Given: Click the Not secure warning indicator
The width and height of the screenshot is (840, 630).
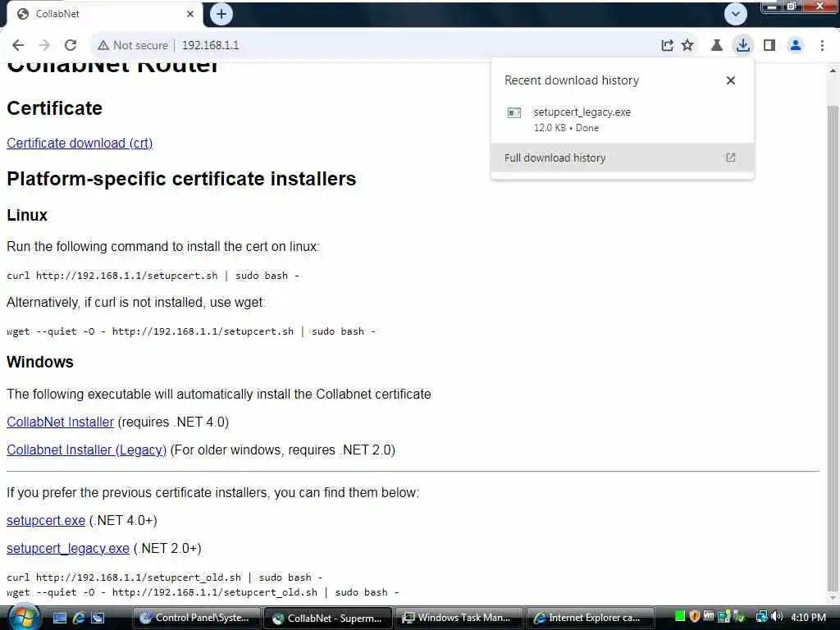Looking at the screenshot, I should (133, 46).
